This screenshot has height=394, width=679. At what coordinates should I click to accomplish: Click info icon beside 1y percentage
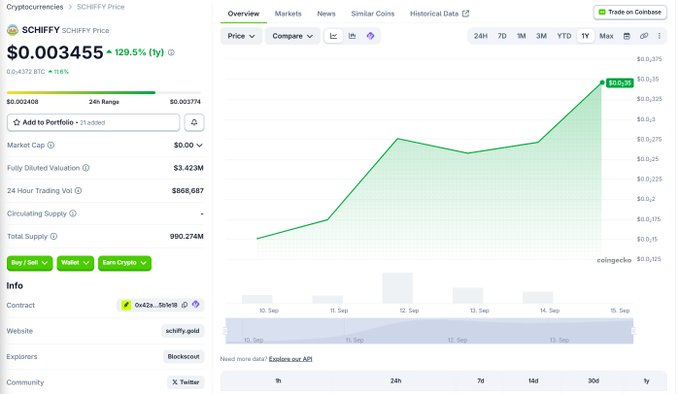tap(171, 52)
